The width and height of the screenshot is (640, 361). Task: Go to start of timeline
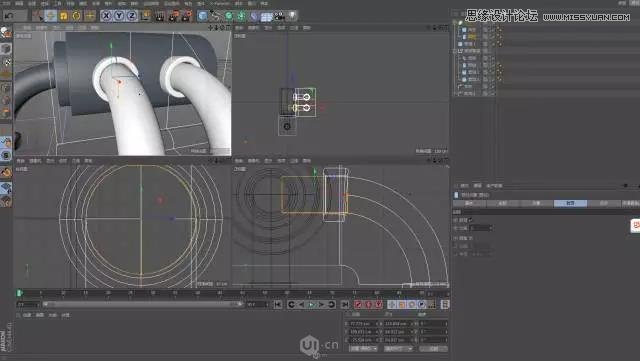coord(278,304)
